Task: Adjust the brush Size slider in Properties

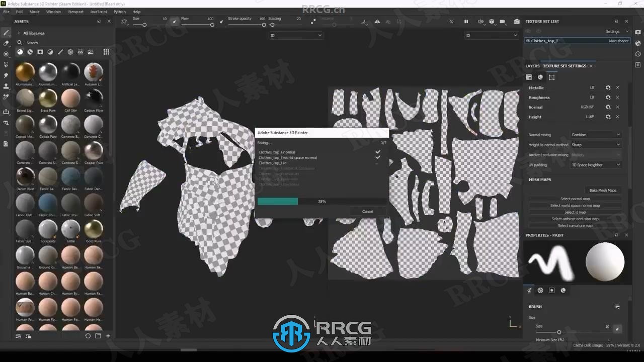Action: [558, 332]
